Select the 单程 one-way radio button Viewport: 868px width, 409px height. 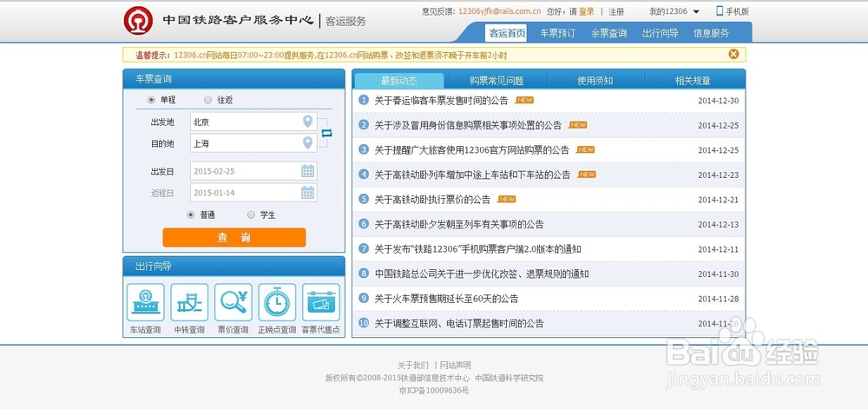click(151, 100)
